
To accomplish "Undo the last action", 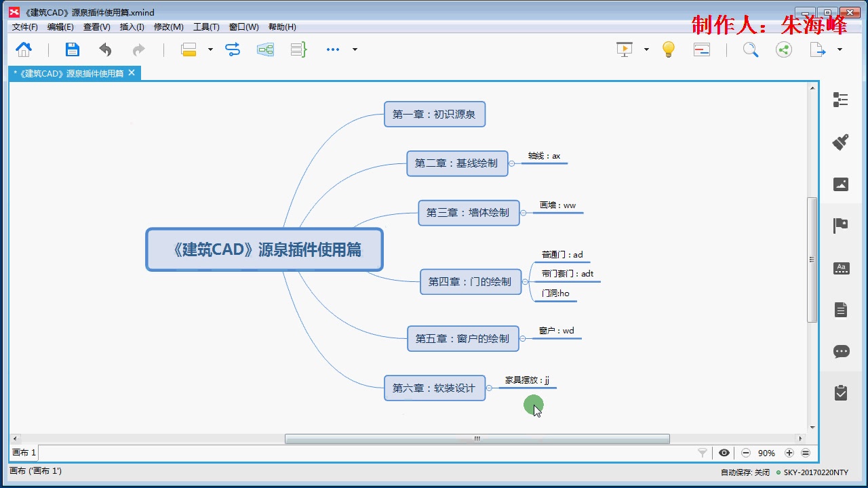I will (x=105, y=49).
